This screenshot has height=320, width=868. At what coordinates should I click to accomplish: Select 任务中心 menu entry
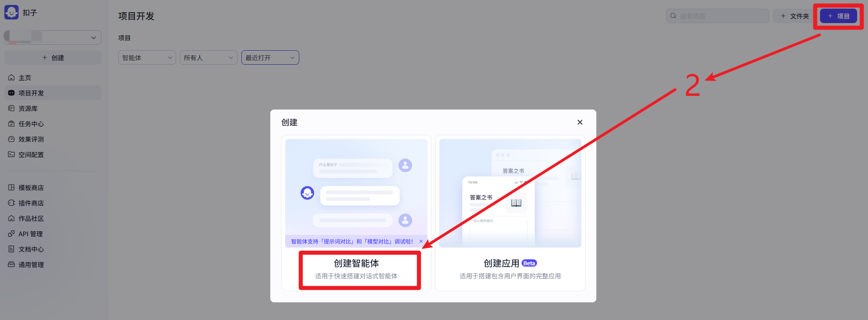53,124
